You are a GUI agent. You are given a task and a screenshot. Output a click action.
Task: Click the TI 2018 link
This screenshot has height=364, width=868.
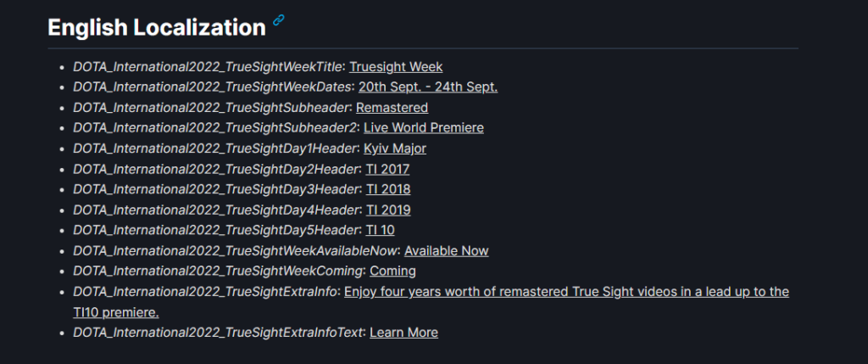pyautogui.click(x=388, y=189)
